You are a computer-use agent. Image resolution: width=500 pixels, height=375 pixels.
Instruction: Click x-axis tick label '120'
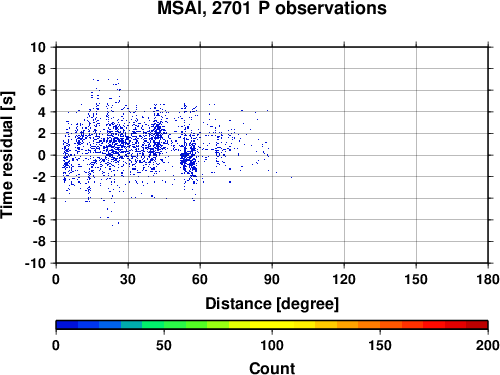click(x=344, y=279)
